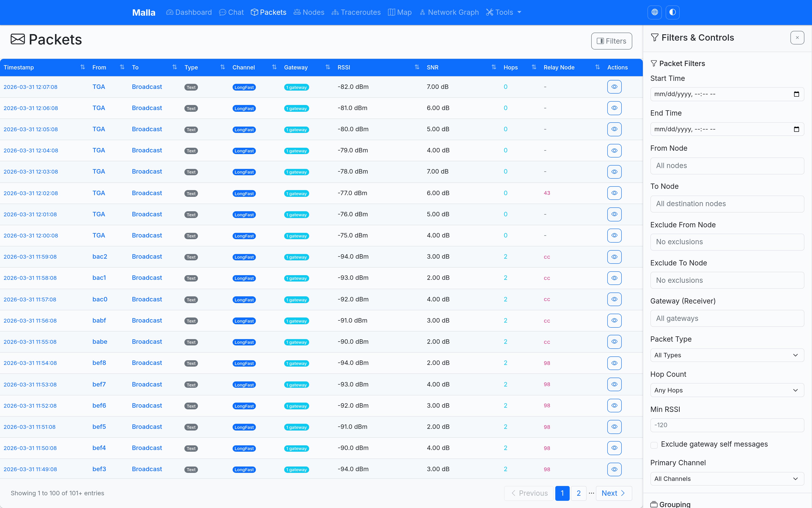Sort table by From column
Viewport: 812px width, 508px height.
pos(108,67)
